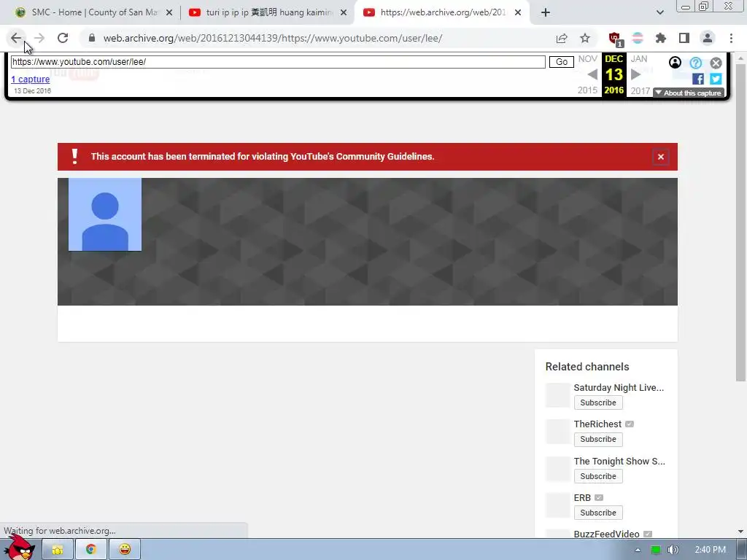Viewport: 747px width, 560px height.
Task: Open the 1 capture link
Action: (31, 79)
